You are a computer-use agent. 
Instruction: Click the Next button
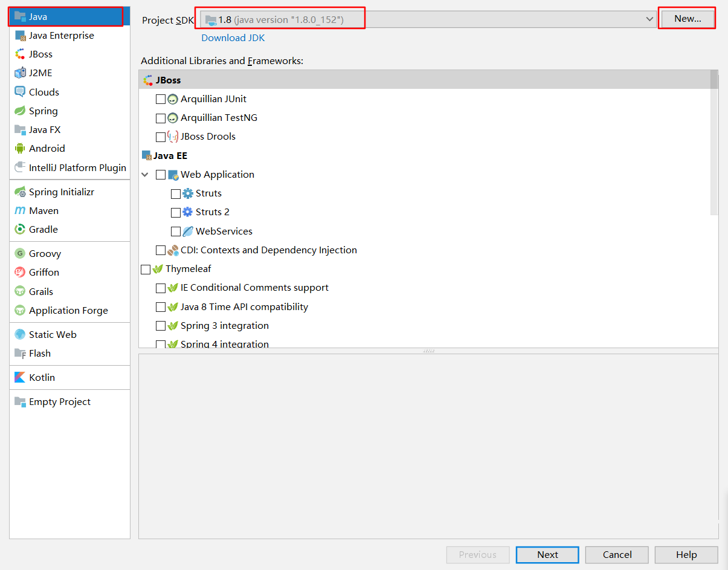547,555
